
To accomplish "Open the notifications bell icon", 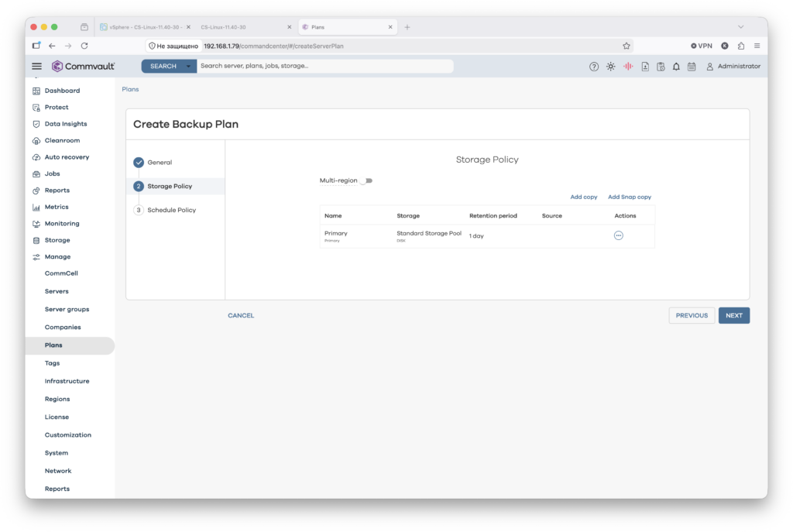I will pos(676,67).
